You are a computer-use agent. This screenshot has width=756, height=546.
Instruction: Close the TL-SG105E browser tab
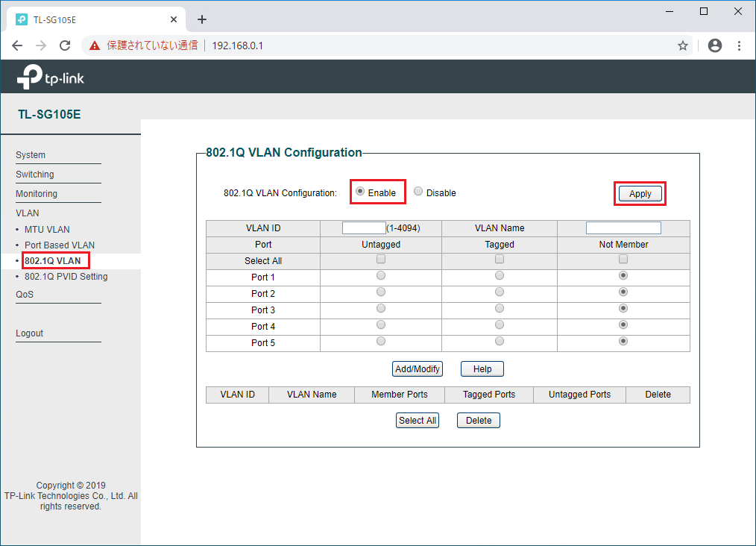[174, 20]
